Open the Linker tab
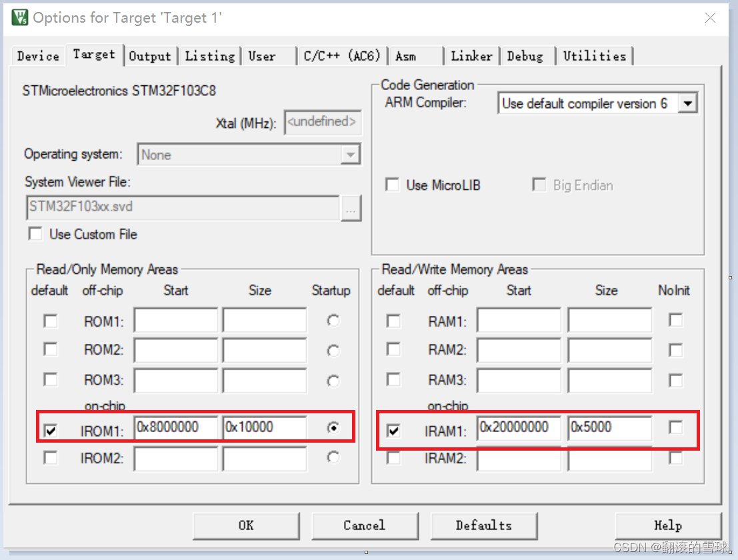This screenshot has width=738, height=560. pyautogui.click(x=471, y=56)
